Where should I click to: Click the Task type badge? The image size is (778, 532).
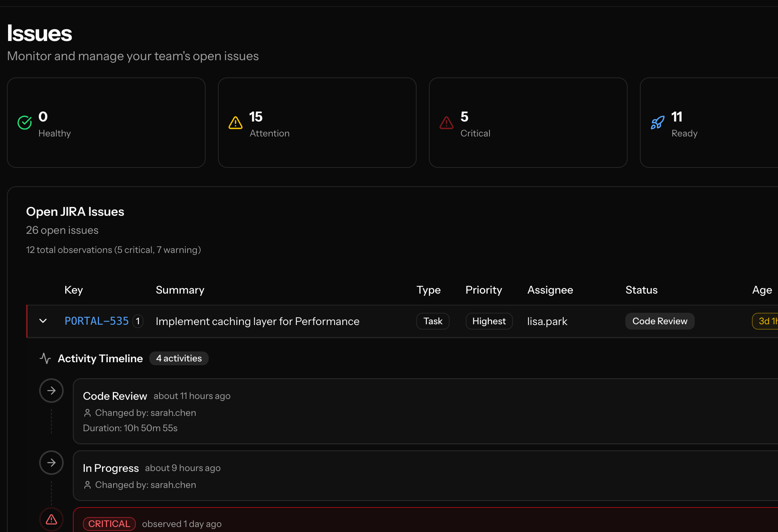433,321
